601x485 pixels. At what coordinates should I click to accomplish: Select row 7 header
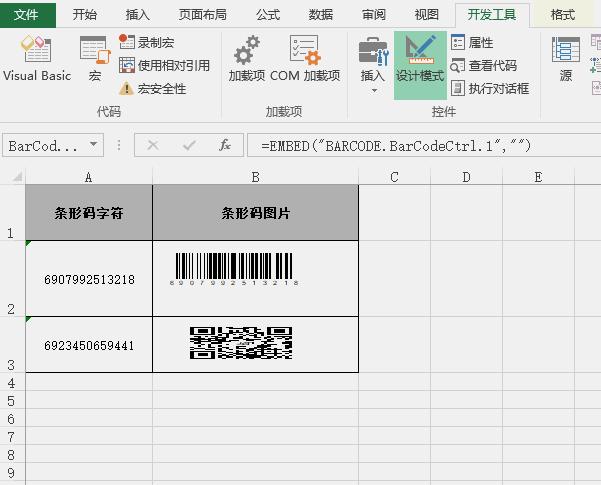pos(12,437)
